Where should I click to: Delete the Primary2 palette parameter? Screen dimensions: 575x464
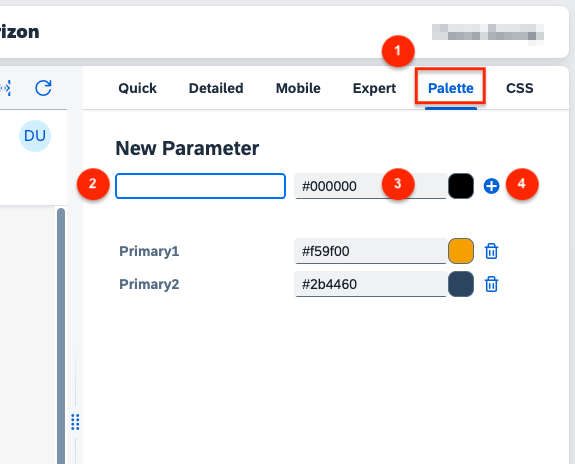491,284
